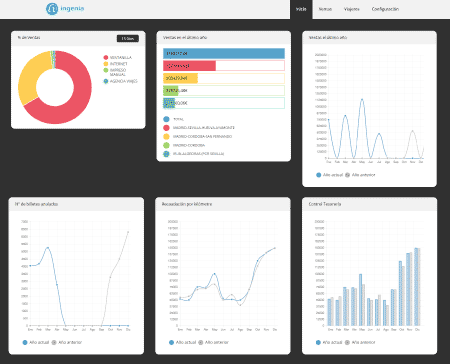Click the blue May bar in Control Tesorería
The height and width of the screenshot is (364, 450).
pyautogui.click(x=361, y=300)
